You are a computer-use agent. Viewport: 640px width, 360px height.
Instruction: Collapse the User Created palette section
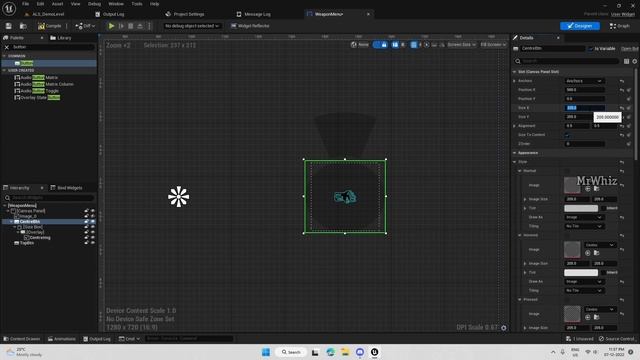click(4, 70)
